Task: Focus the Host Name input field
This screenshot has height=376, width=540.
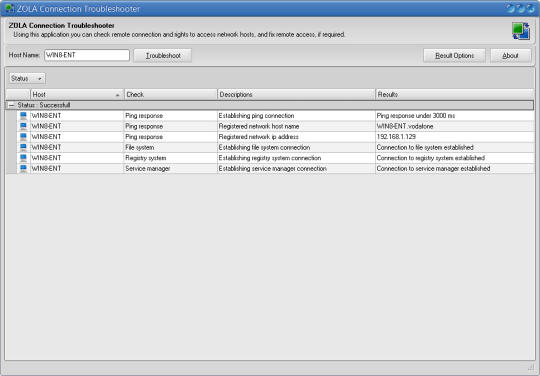Action: [x=87, y=55]
